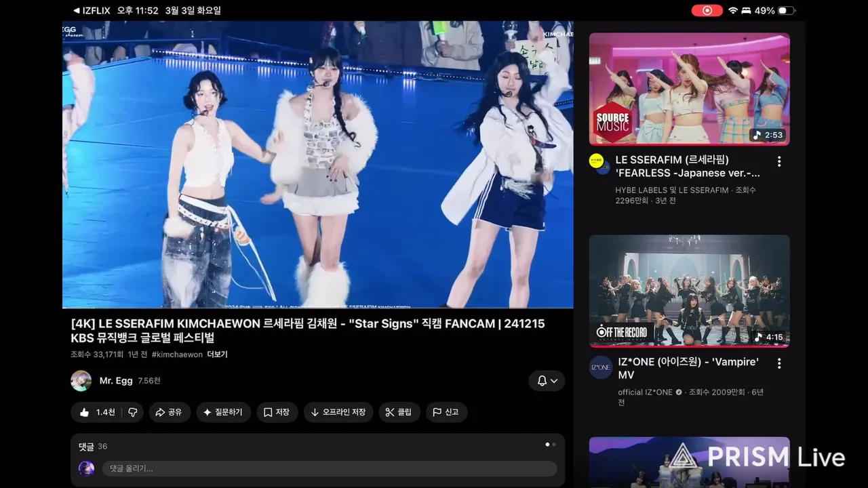This screenshot has height=488, width=868.
Task: Share the video with 공유 button
Action: coord(168,412)
